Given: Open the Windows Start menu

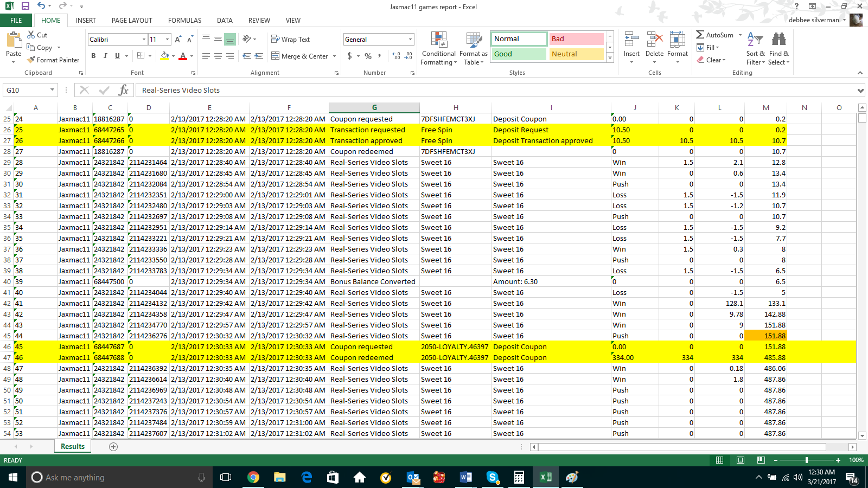Looking at the screenshot, I should (x=13, y=477).
